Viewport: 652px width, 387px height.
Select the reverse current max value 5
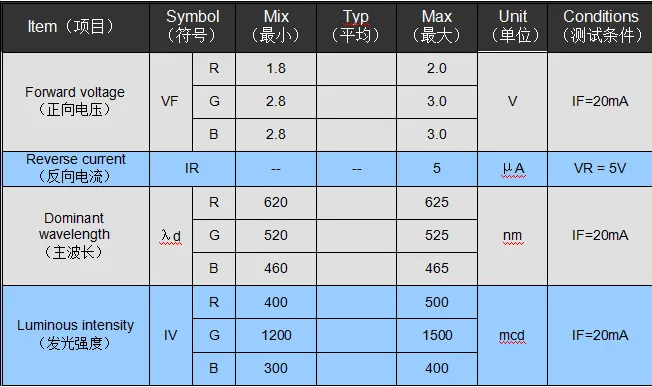(x=437, y=169)
